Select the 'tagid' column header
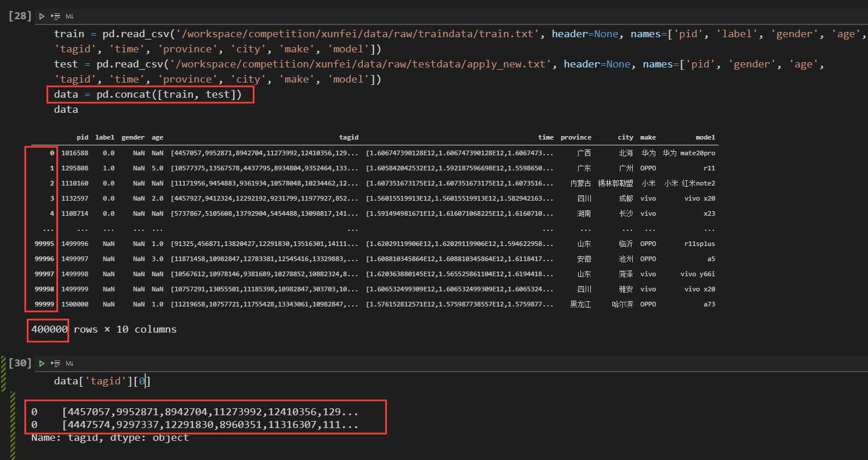This screenshot has width=868, height=460. 349,138
